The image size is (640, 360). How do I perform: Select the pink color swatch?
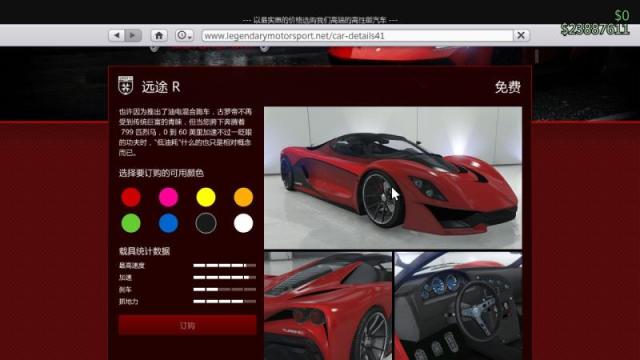pyautogui.click(x=168, y=197)
